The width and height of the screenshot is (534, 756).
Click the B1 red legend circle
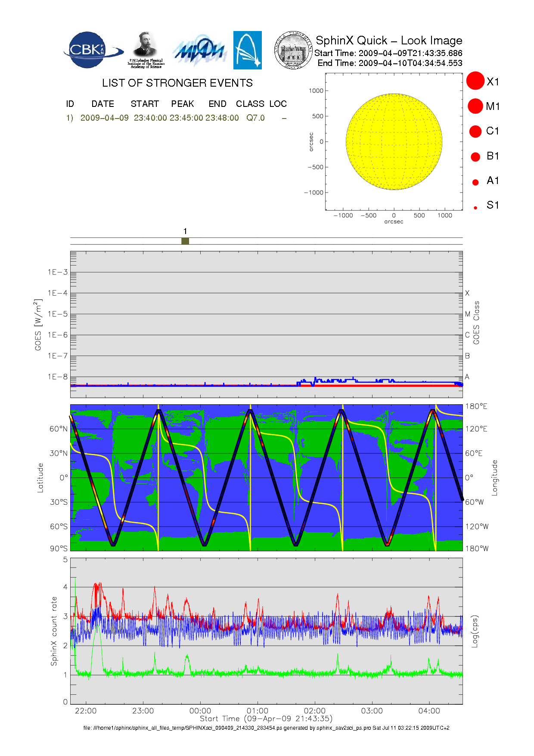tap(475, 156)
